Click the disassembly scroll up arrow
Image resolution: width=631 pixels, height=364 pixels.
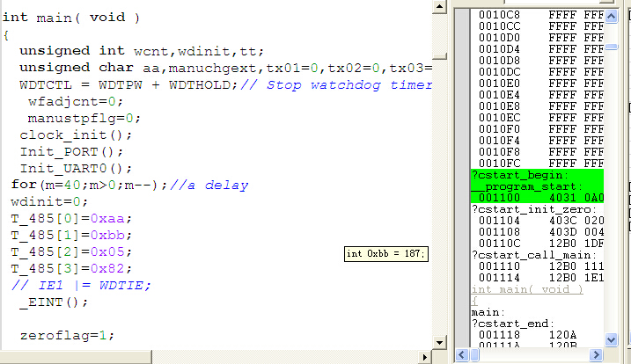pyautogui.click(x=612, y=17)
